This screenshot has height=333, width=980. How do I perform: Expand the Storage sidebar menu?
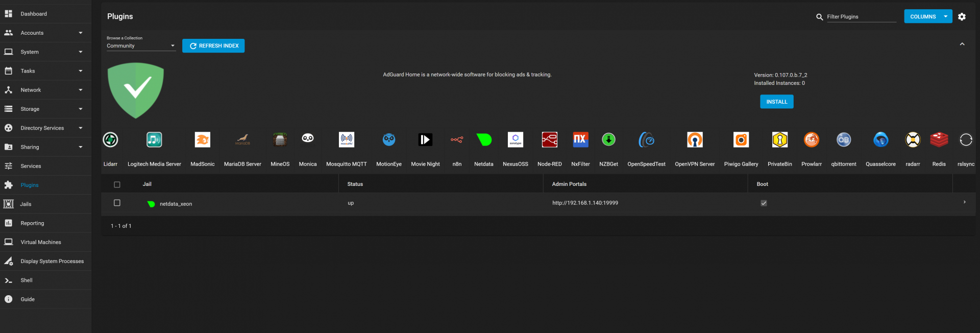pyautogui.click(x=45, y=109)
